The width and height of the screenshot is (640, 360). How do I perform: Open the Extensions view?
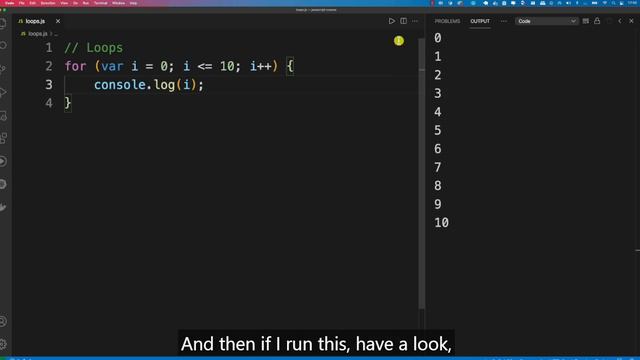coord(3,138)
